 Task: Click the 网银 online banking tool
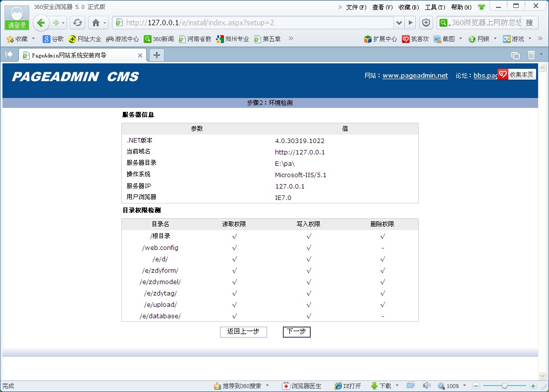tap(479, 39)
